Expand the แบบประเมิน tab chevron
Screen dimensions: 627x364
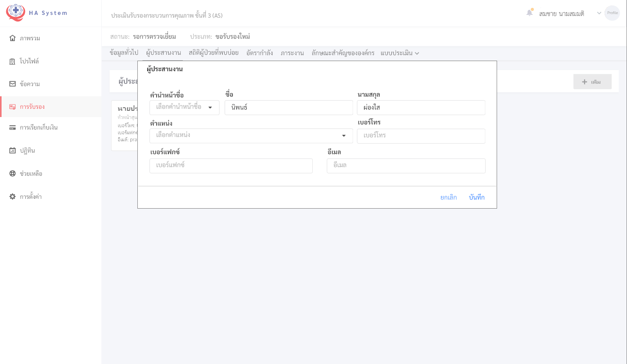[417, 53]
